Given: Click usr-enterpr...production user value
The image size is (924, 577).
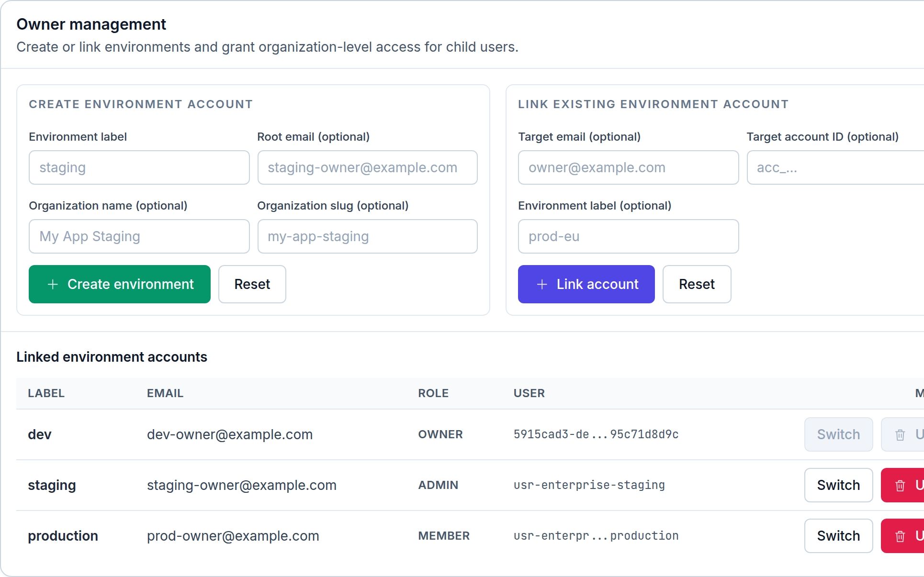Looking at the screenshot, I should 596,536.
